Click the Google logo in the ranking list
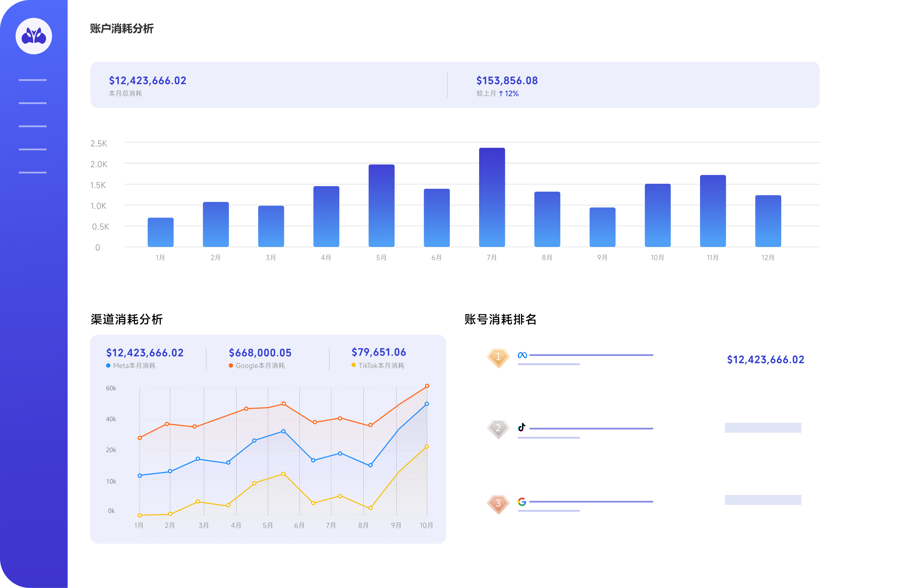The height and width of the screenshot is (588, 924). [x=522, y=501]
